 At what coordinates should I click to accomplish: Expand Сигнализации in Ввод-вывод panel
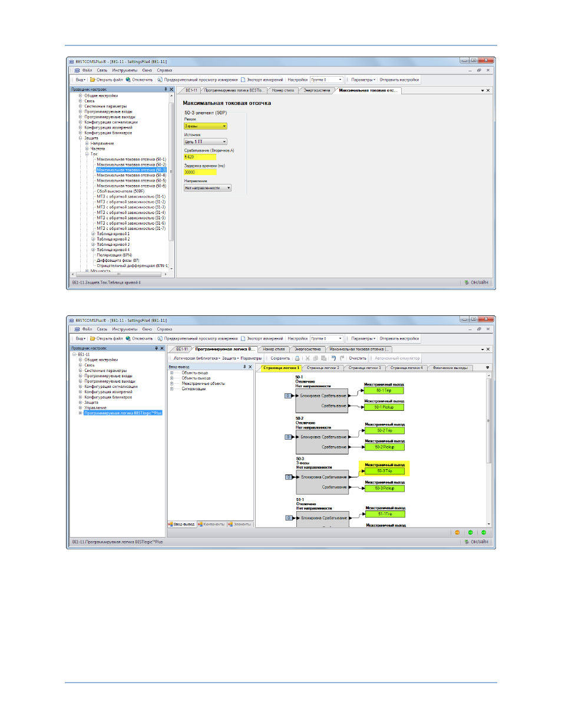(x=172, y=388)
